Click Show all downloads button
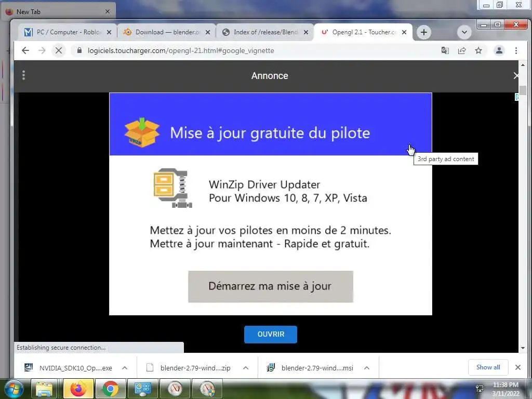The image size is (532, 399). coord(488,367)
